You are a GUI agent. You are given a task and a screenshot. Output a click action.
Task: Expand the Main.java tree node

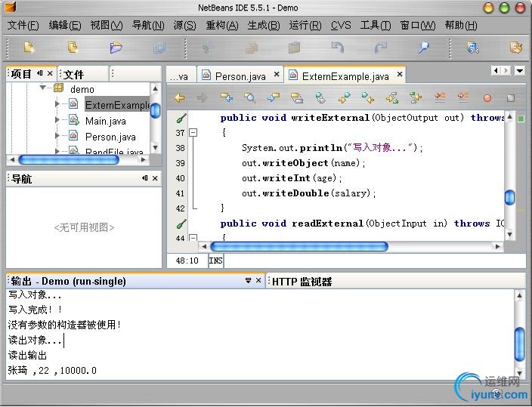[57, 120]
